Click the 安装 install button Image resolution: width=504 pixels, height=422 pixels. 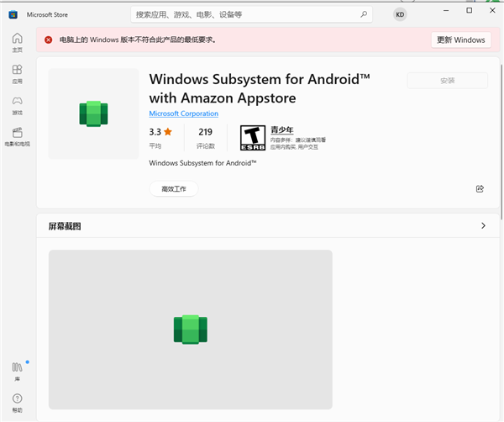(447, 81)
